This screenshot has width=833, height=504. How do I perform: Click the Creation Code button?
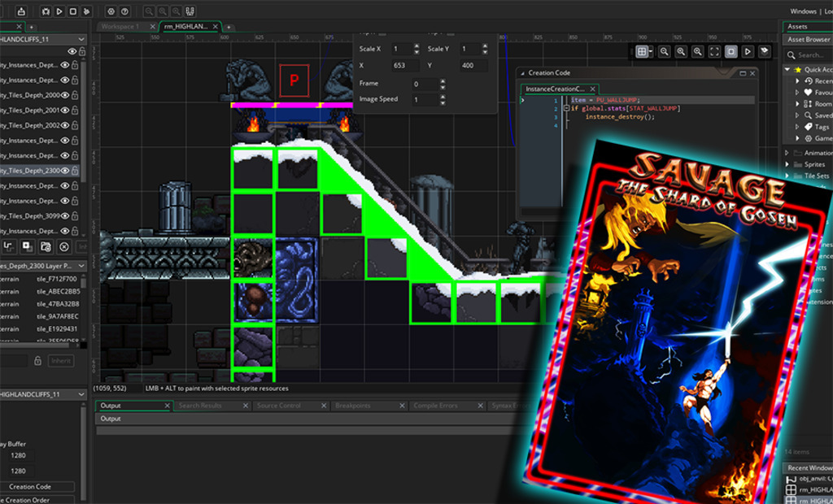click(30, 487)
